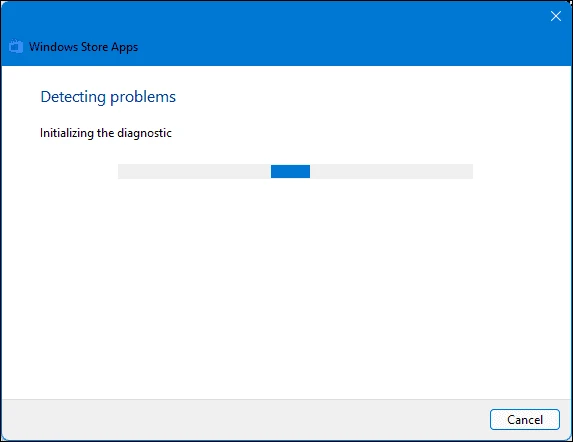573x442 pixels.
Task: Click the Windows Store Apps bag icon
Action: click(x=16, y=46)
